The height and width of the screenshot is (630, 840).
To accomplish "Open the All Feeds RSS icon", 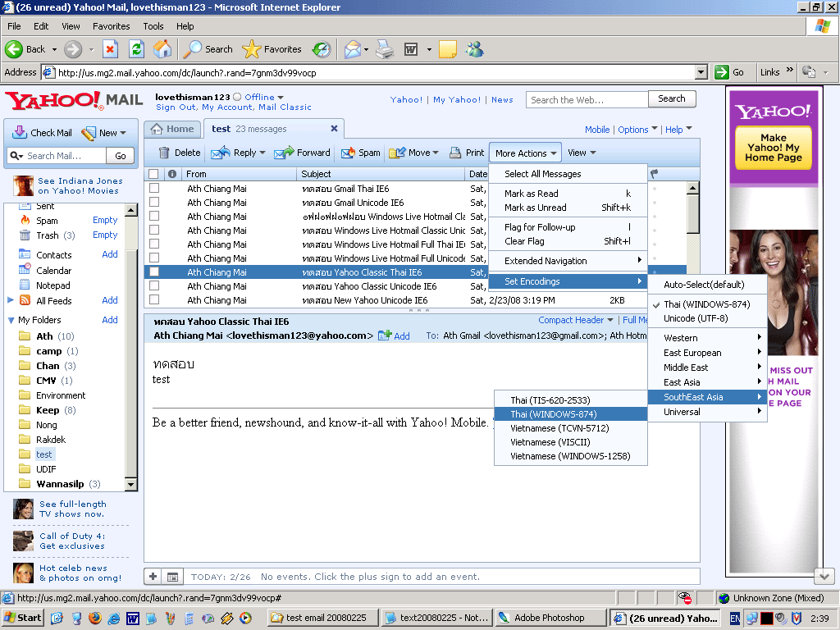I will tap(25, 300).
